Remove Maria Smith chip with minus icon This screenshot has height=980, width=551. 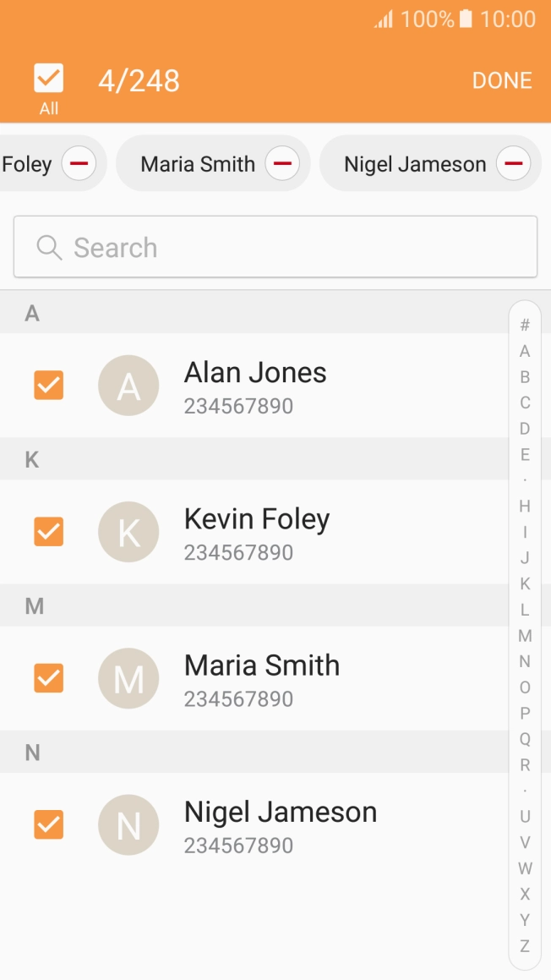point(282,164)
